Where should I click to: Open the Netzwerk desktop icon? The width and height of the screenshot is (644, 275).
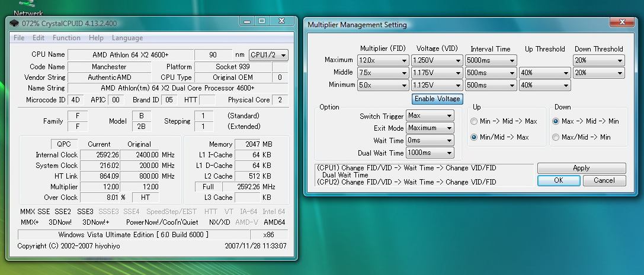click(x=28, y=8)
